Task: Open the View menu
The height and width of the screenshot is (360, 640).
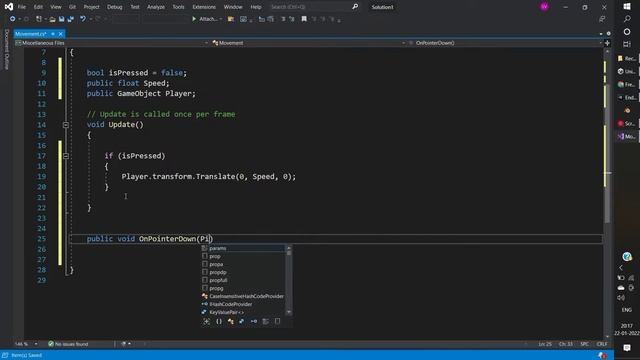Action: pyautogui.click(x=56, y=7)
